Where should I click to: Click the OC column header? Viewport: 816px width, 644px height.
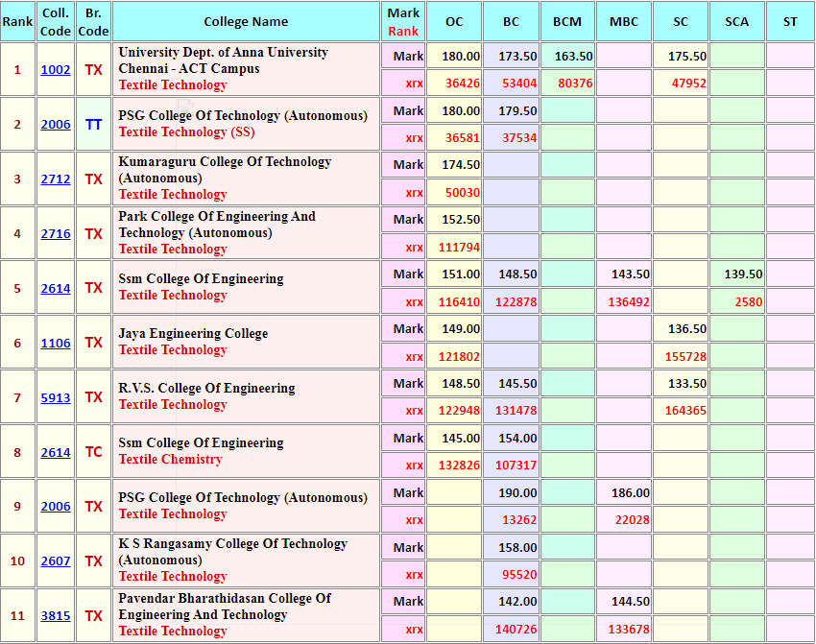click(x=454, y=21)
